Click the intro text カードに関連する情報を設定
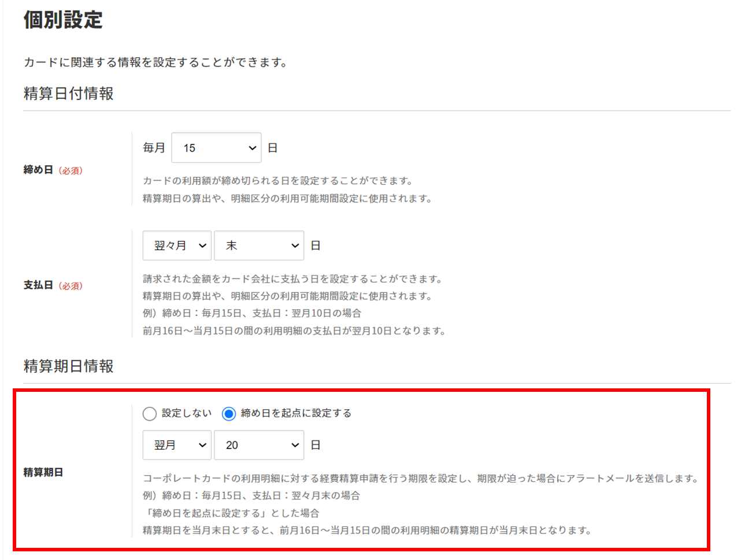This screenshot has height=560, width=745. pos(155,62)
